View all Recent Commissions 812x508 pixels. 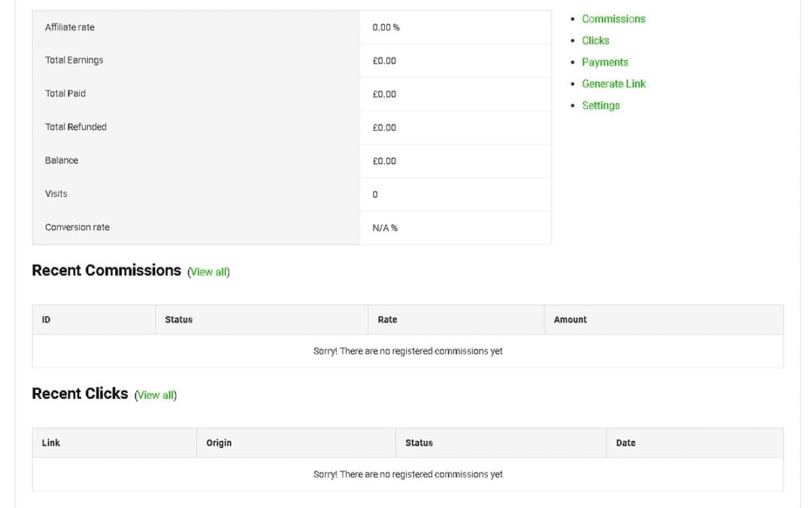click(x=208, y=272)
